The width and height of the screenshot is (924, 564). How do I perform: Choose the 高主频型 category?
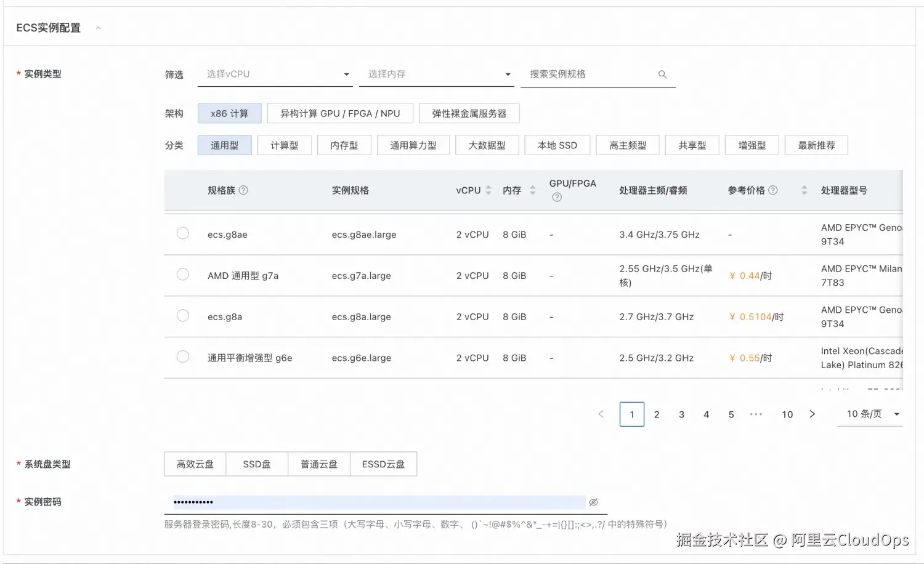tap(628, 145)
